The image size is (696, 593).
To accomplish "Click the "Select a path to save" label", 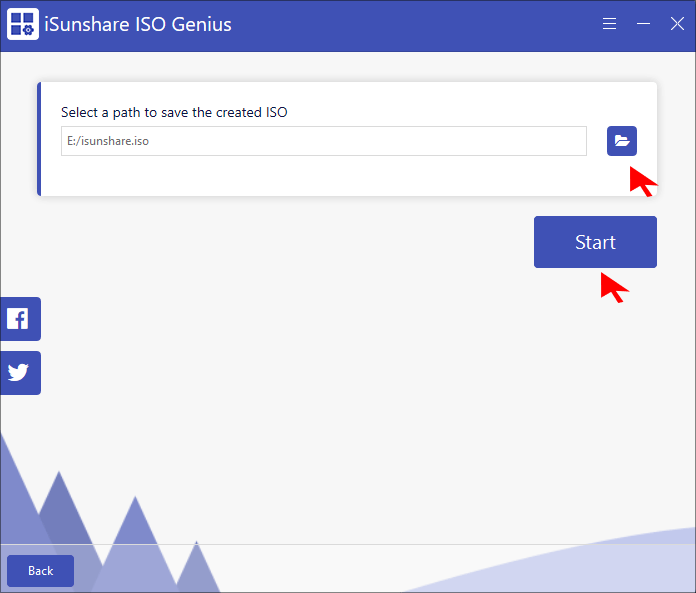I will coord(174,112).
